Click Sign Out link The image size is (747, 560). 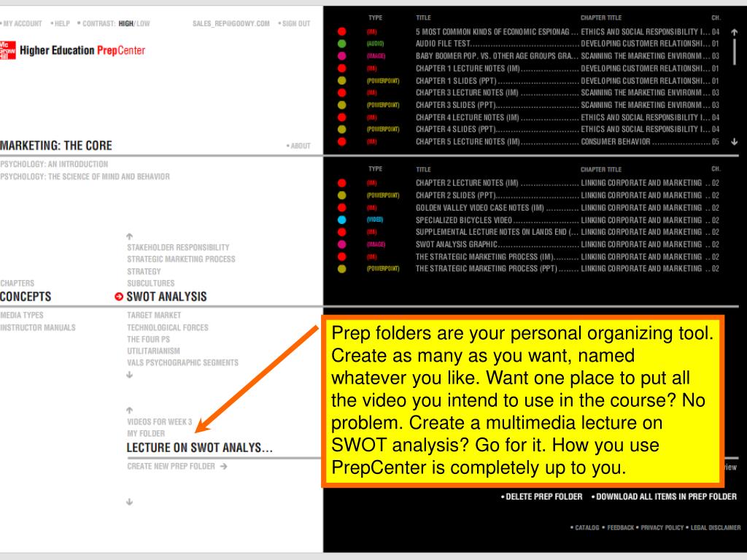[x=296, y=23]
